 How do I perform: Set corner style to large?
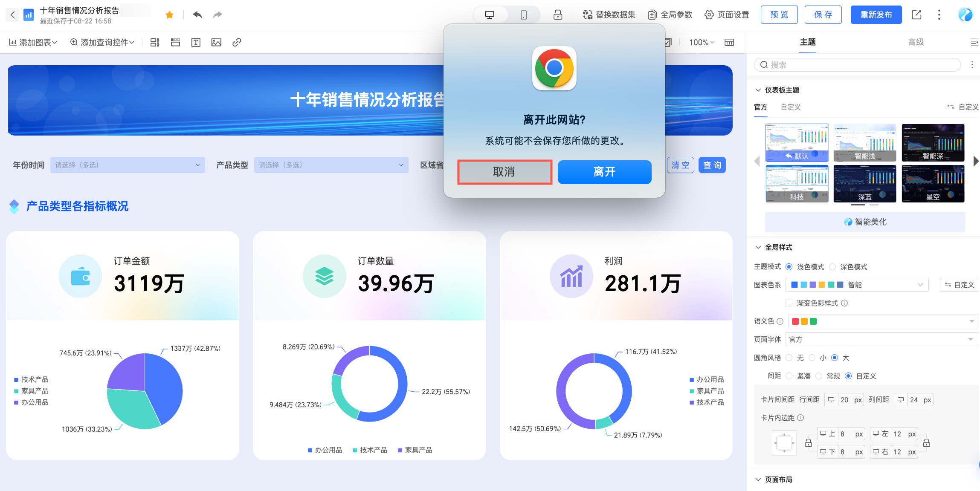click(x=835, y=358)
